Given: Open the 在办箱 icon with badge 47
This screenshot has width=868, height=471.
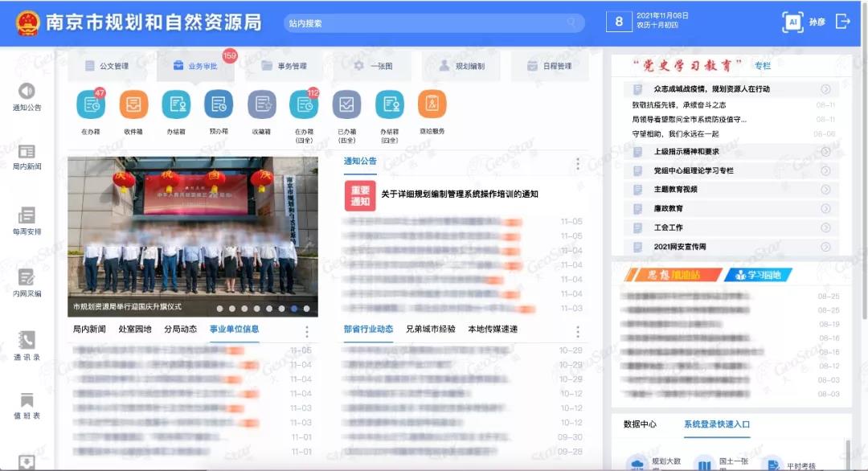Looking at the screenshot, I should click(x=90, y=105).
